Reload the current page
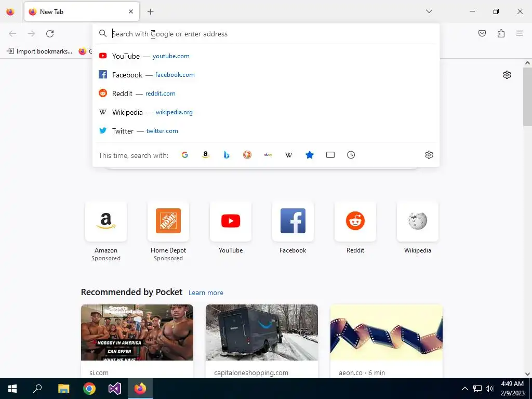The width and height of the screenshot is (532, 399). click(50, 34)
